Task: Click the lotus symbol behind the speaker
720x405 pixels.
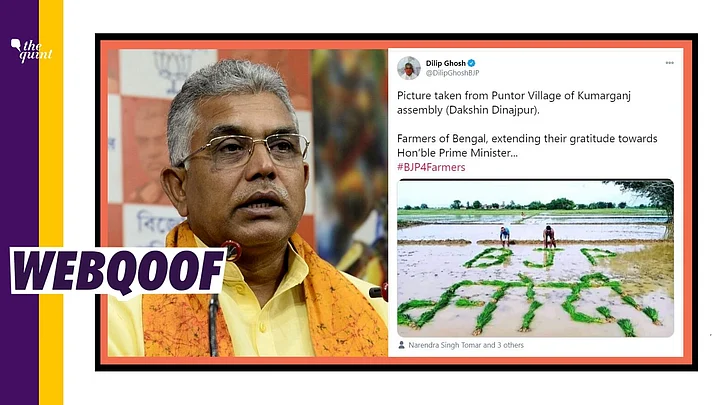Action: [x=171, y=69]
